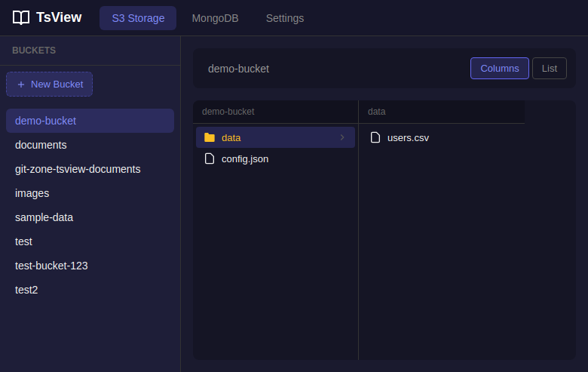This screenshot has height=372, width=588.
Task: Open the git-zone-tsview-documents bucket
Action: click(78, 169)
